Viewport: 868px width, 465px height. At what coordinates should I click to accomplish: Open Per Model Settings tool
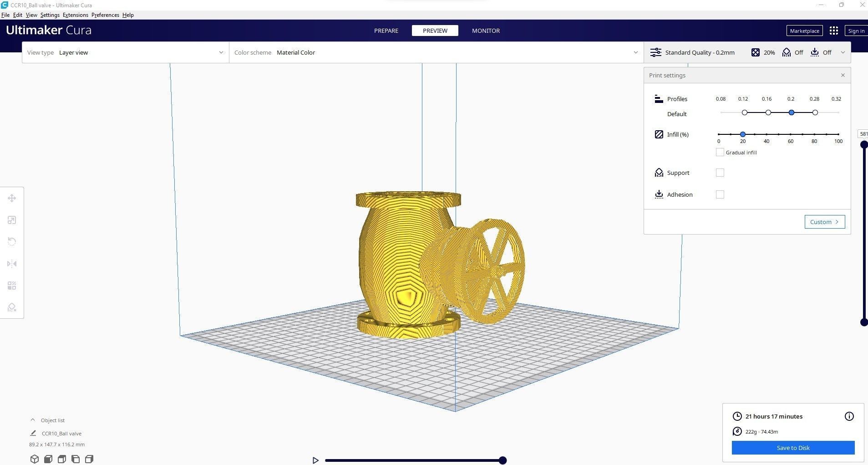(x=12, y=285)
